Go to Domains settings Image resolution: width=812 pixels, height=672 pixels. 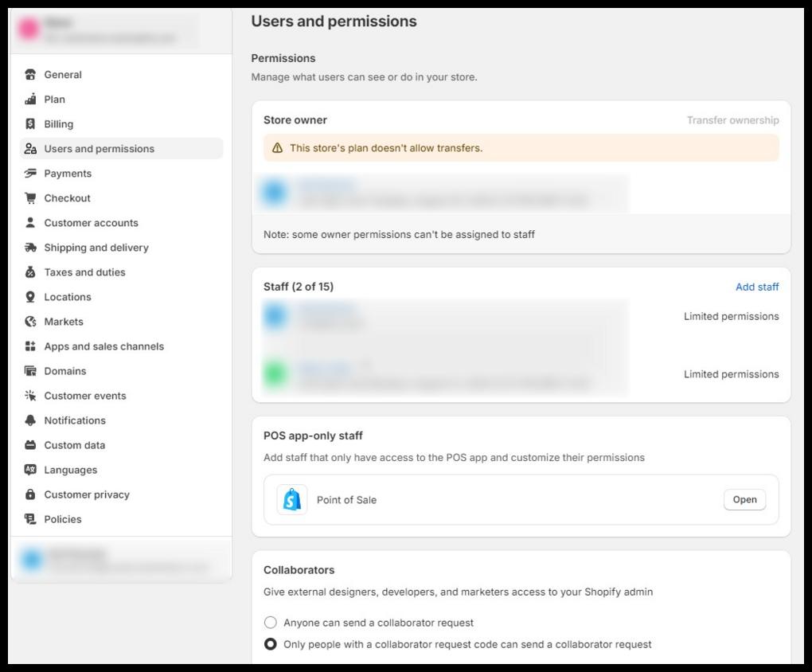[65, 371]
